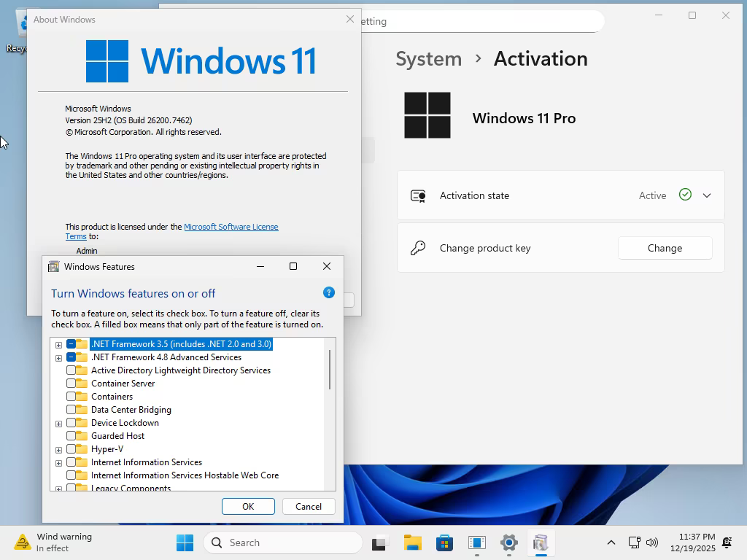Select the Containers feature label

pos(112,396)
